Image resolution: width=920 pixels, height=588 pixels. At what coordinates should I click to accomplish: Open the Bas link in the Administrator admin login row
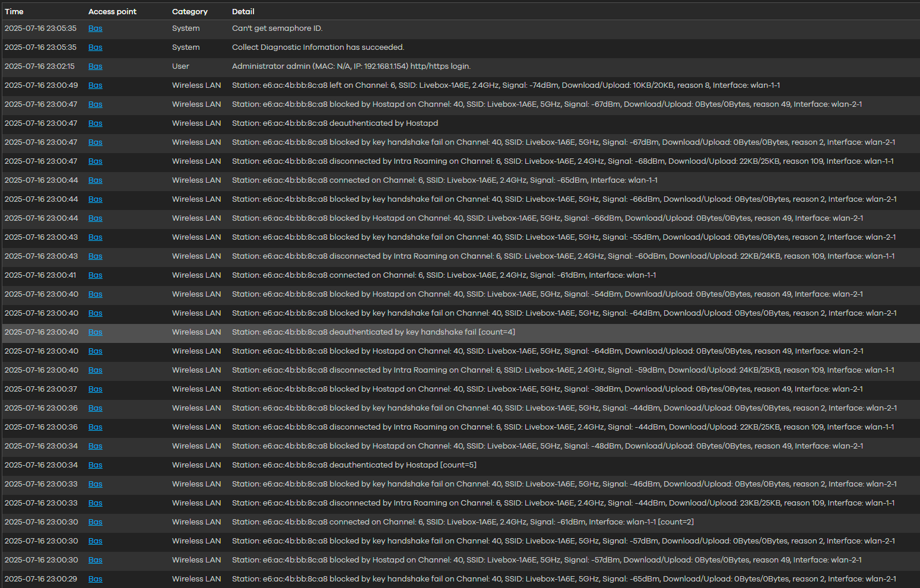[x=96, y=66]
